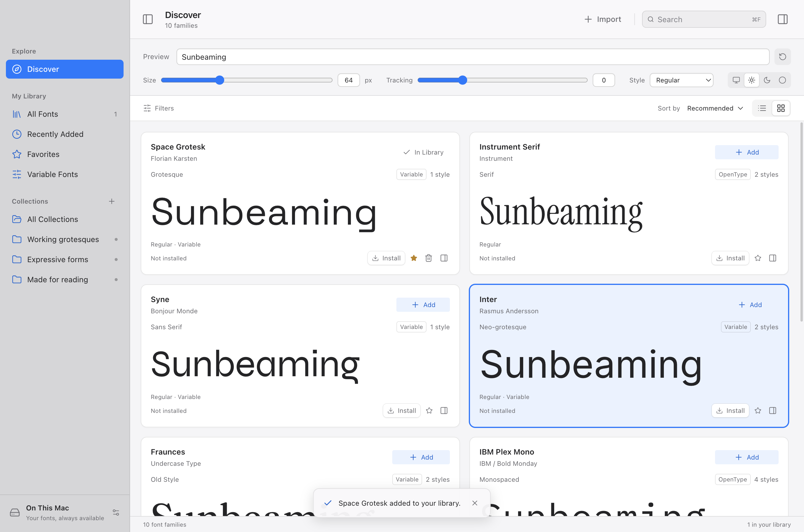Click the In Library status on Space Grotesk

[x=423, y=152]
